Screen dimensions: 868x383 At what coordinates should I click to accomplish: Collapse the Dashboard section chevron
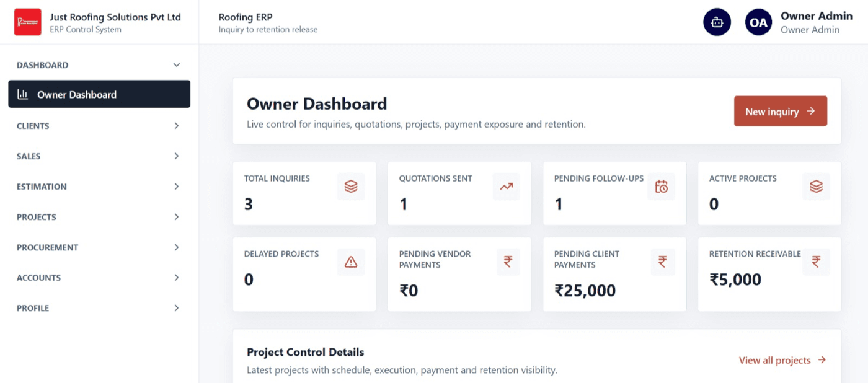pos(177,65)
